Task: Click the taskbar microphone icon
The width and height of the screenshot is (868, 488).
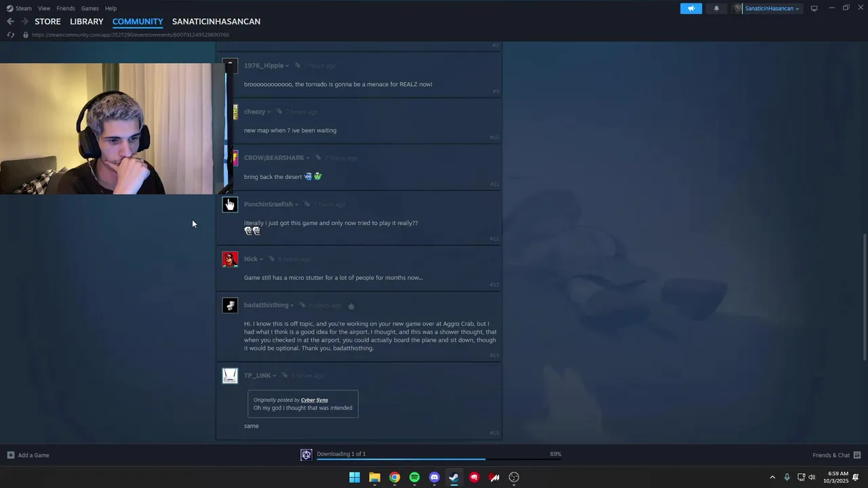Action: click(787, 477)
